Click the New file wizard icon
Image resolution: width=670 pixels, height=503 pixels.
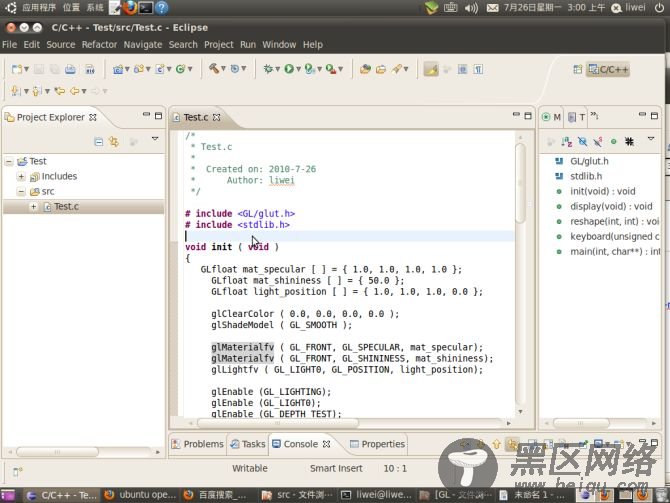coord(16,69)
